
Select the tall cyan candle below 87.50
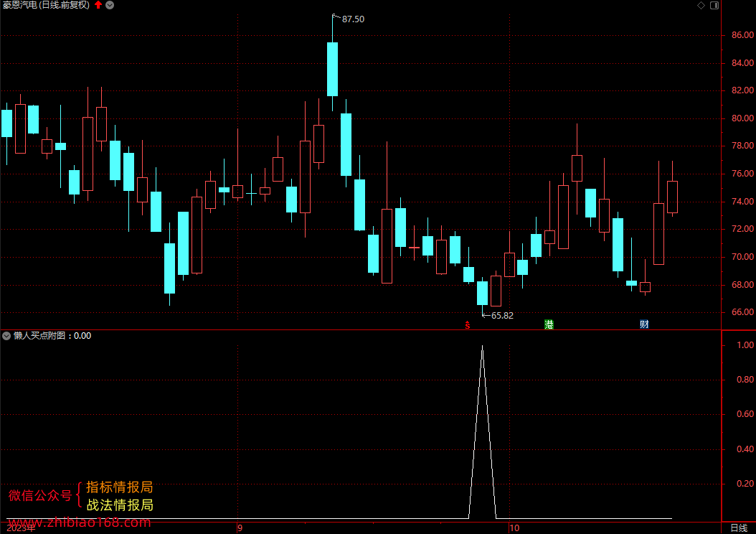332,70
